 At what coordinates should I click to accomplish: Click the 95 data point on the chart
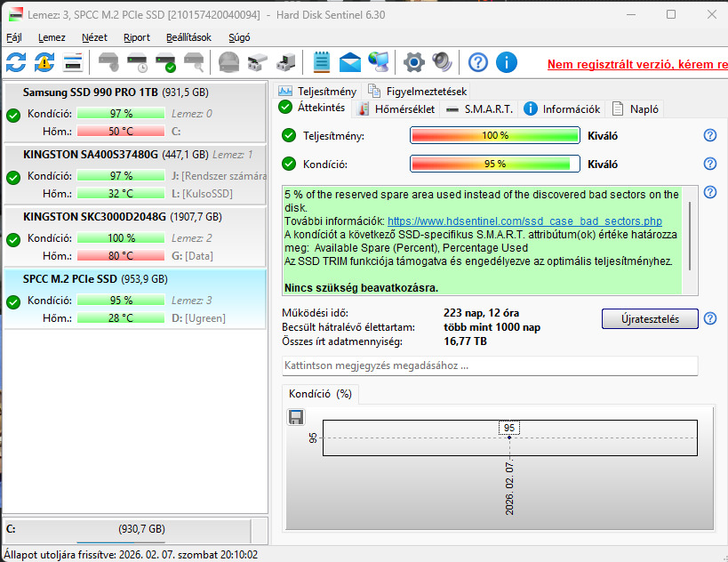[x=509, y=438]
